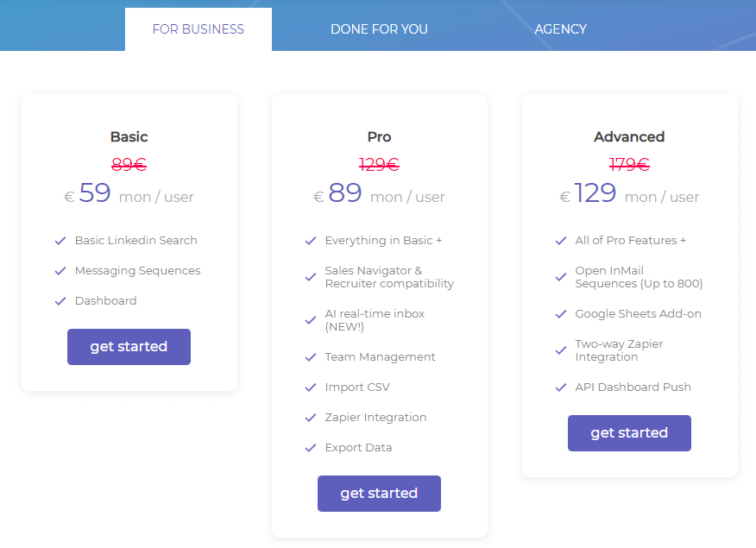756x548 pixels.
Task: Click AI real-time inbox feature text
Action: pyautogui.click(x=375, y=320)
